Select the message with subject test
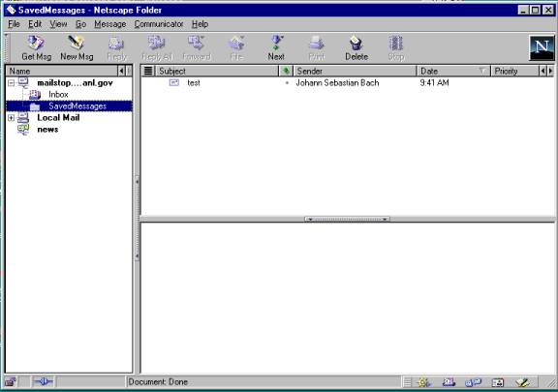This screenshot has height=392, width=558. [194, 83]
